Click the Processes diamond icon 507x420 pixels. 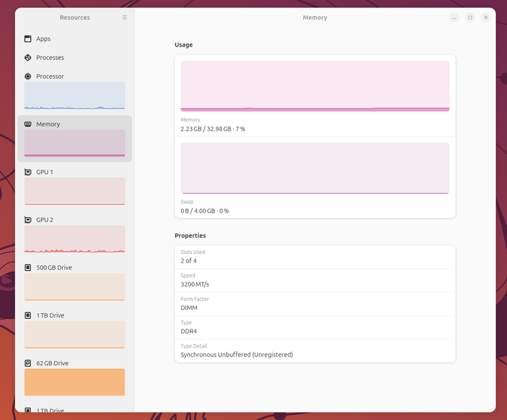(x=28, y=57)
